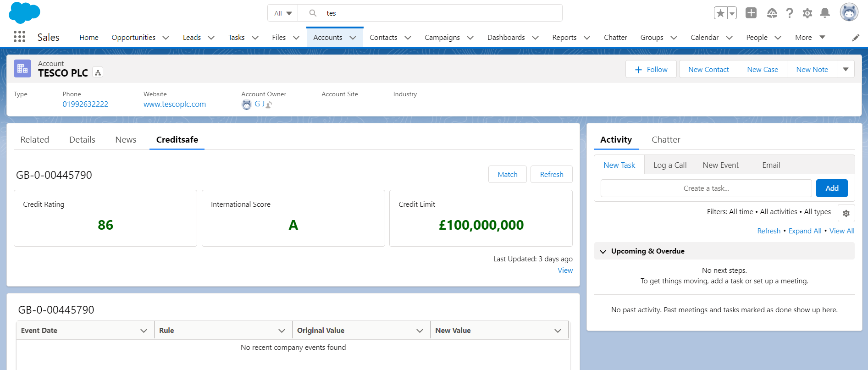Open the Setup gear icon

click(x=807, y=13)
